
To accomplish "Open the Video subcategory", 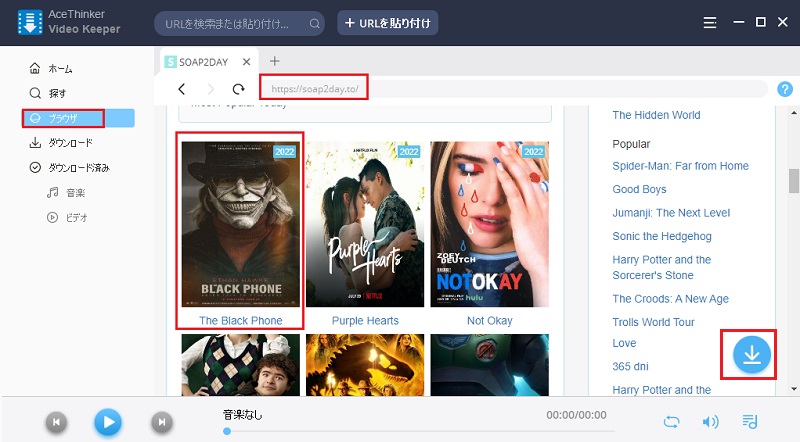I will click(x=67, y=217).
